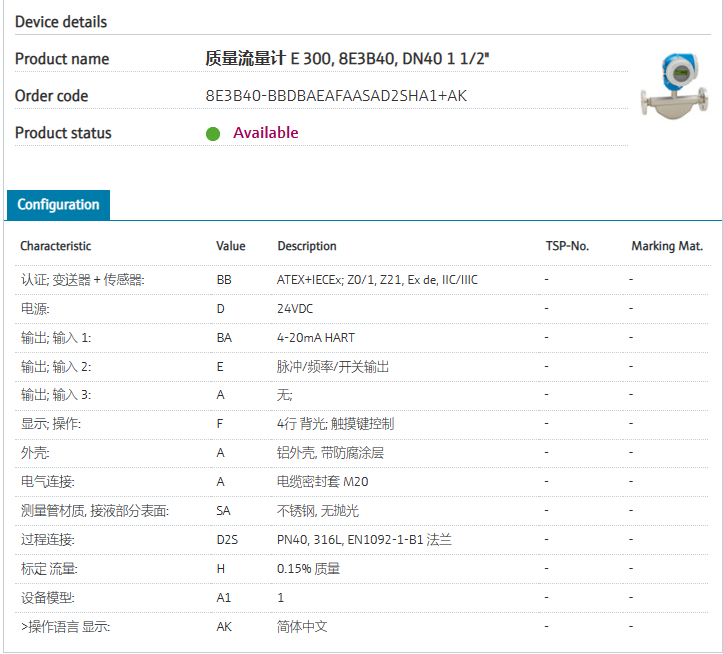This screenshot has width=723, height=654.
Task: Click the Characteristic column header
Action: point(55,246)
